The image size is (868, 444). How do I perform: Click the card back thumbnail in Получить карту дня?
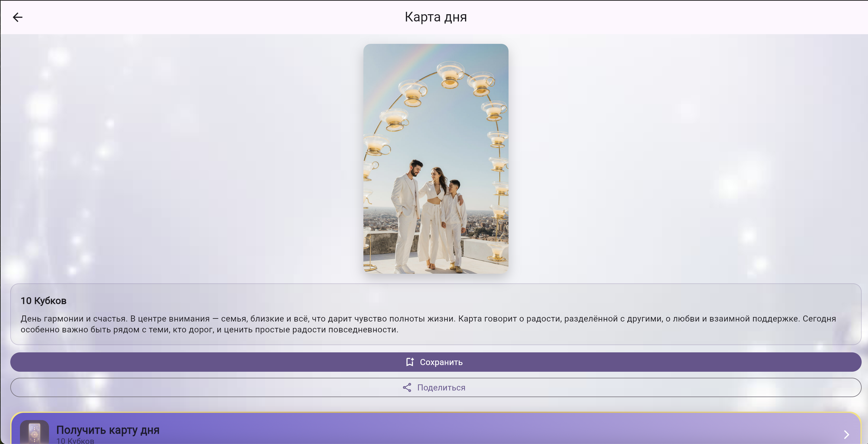35,434
